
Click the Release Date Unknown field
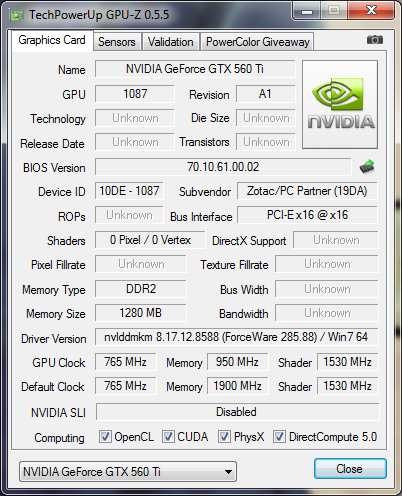tap(135, 142)
